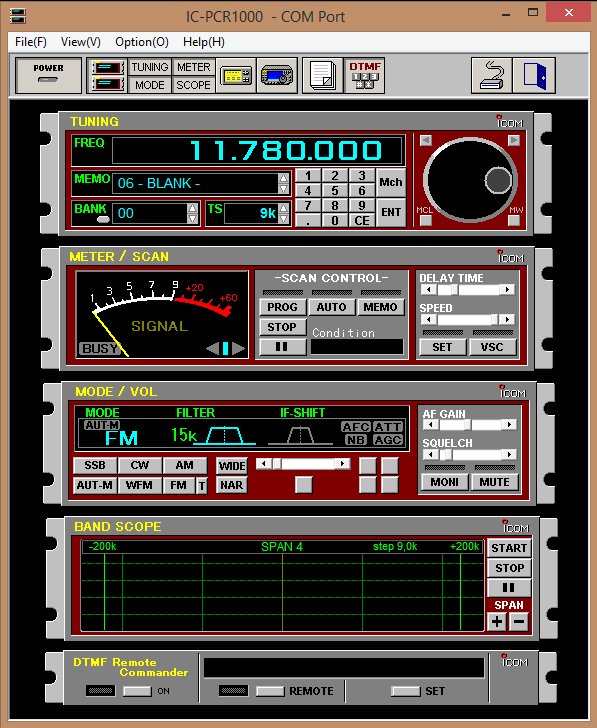Toggle the POWER button
Viewport: 597px width, 728px height.
tap(48, 75)
